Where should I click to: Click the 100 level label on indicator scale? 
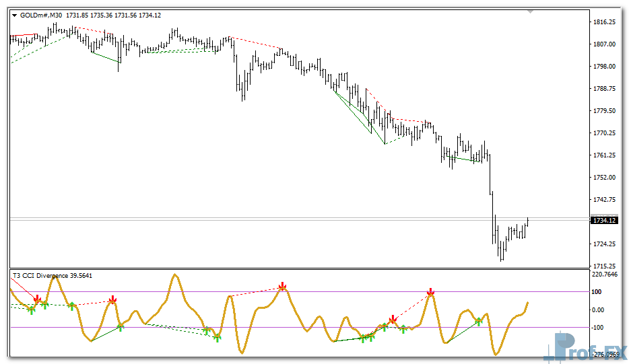[x=597, y=292]
